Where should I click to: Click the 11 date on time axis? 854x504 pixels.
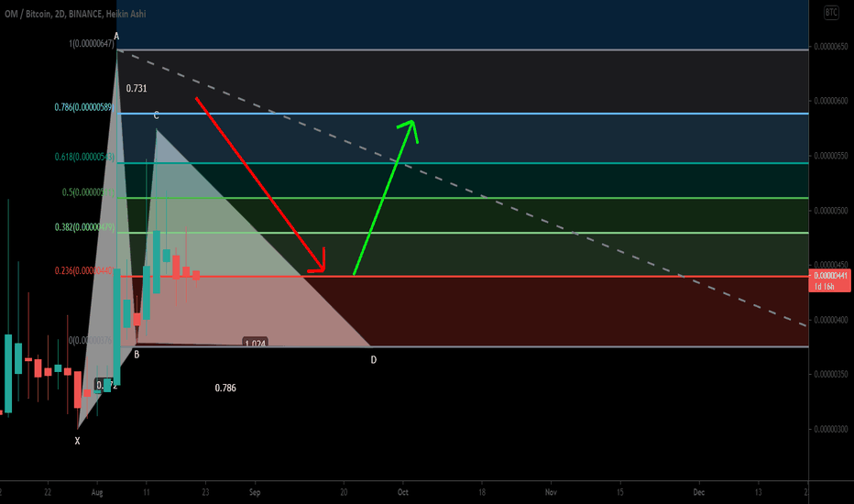click(147, 492)
